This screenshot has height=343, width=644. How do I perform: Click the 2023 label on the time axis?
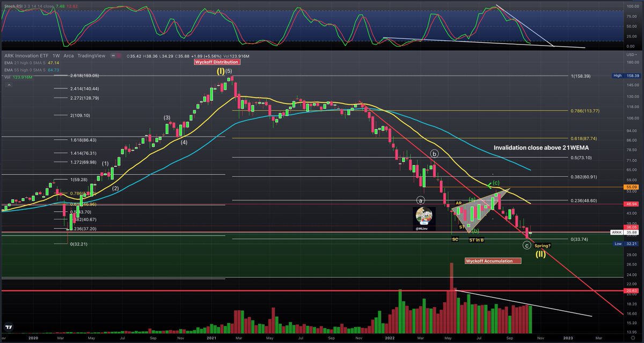coord(569,338)
